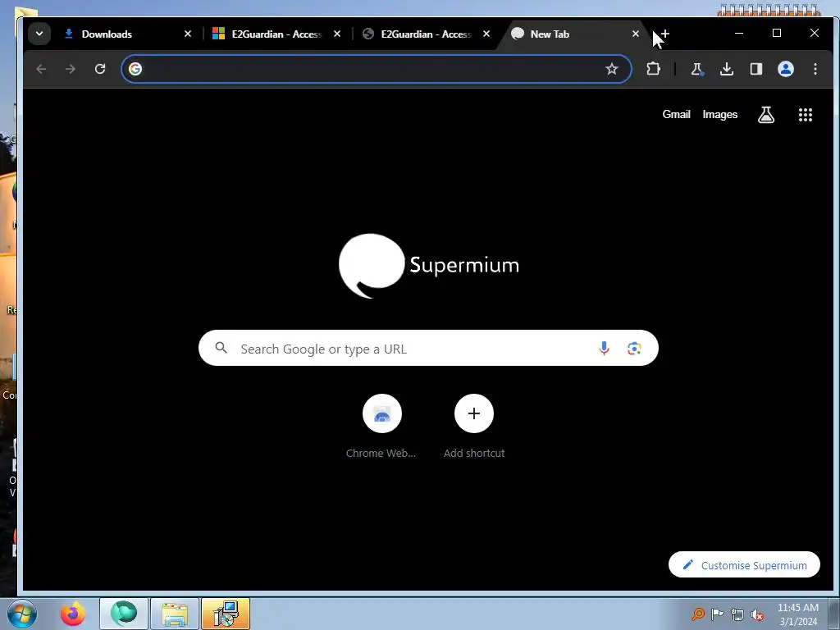Open File Explorer from taskbar

click(175, 614)
